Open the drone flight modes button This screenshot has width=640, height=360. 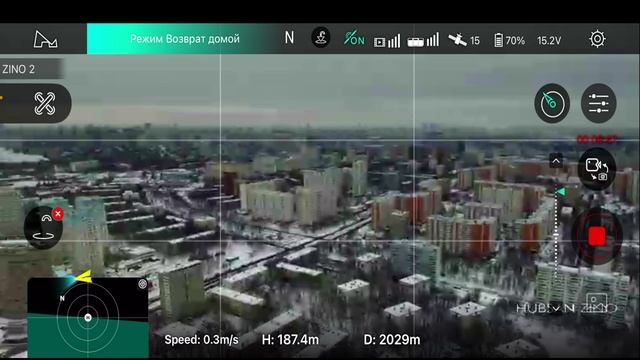click(44, 103)
